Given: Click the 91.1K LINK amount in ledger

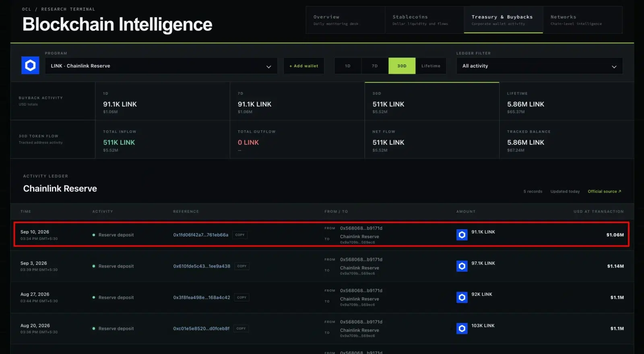Looking at the screenshot, I should click(483, 232).
